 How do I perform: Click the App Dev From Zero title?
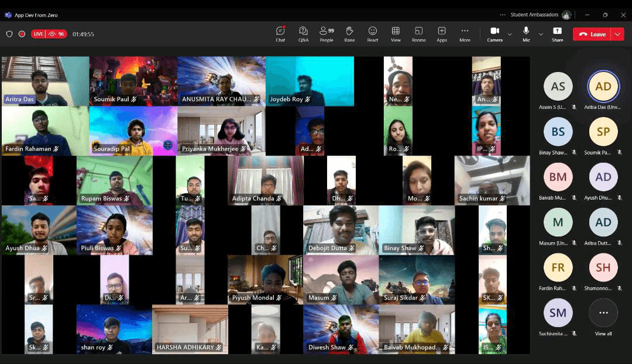point(36,15)
